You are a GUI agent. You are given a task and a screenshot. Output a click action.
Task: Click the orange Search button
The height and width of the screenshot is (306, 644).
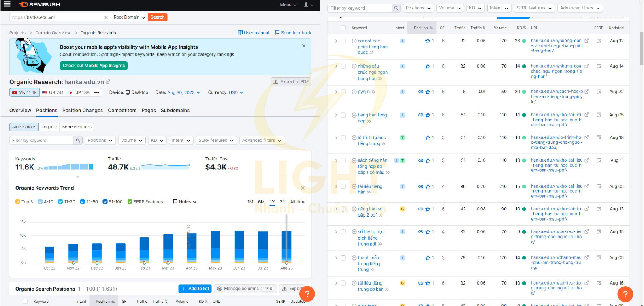click(158, 17)
